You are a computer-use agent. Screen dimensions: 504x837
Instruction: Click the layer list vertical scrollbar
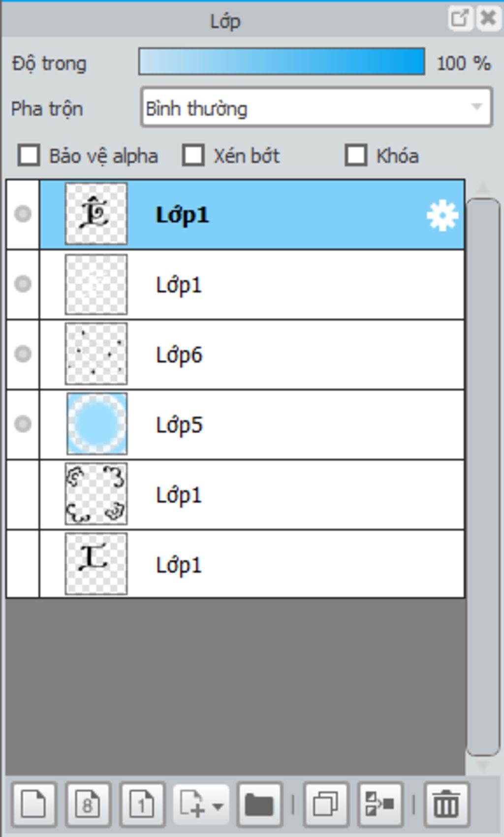coord(483,477)
